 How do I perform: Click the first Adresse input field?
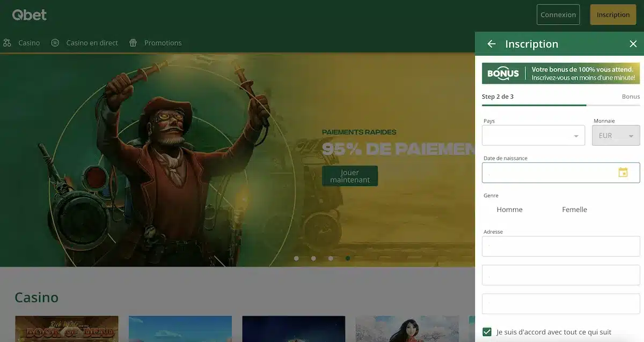(561, 247)
